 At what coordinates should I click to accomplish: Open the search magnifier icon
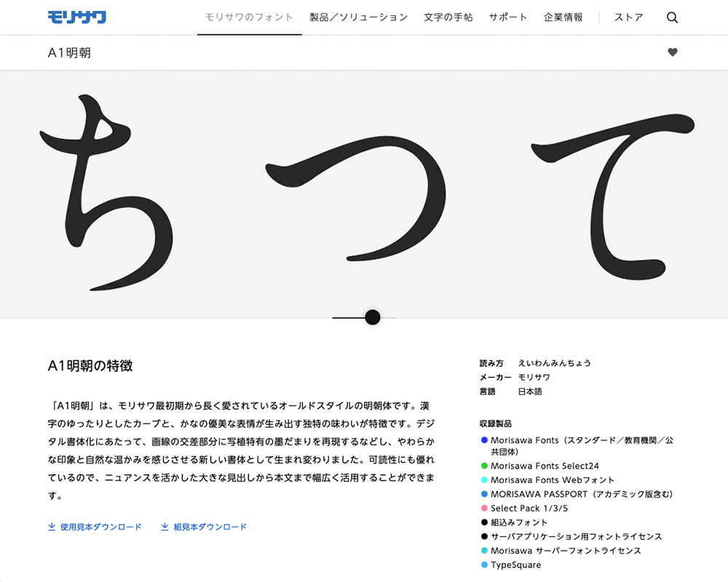(x=672, y=17)
